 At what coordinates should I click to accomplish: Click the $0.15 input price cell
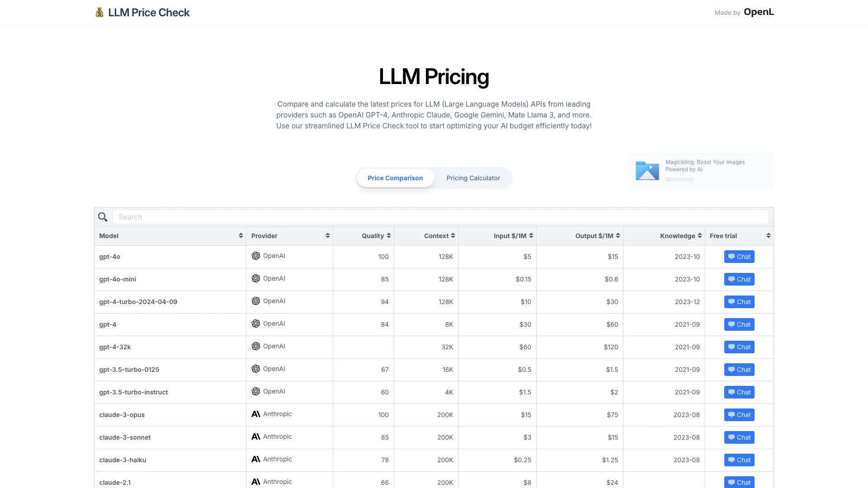point(497,279)
